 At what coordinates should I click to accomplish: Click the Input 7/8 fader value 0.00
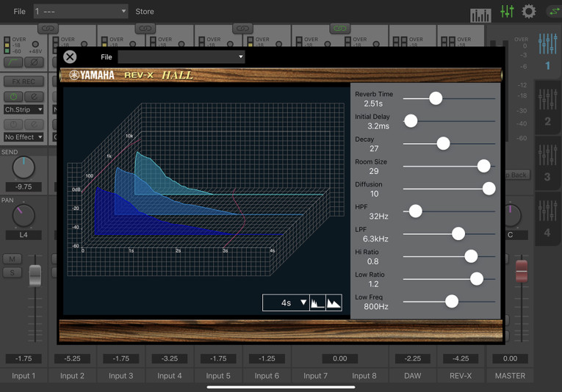(x=340, y=358)
